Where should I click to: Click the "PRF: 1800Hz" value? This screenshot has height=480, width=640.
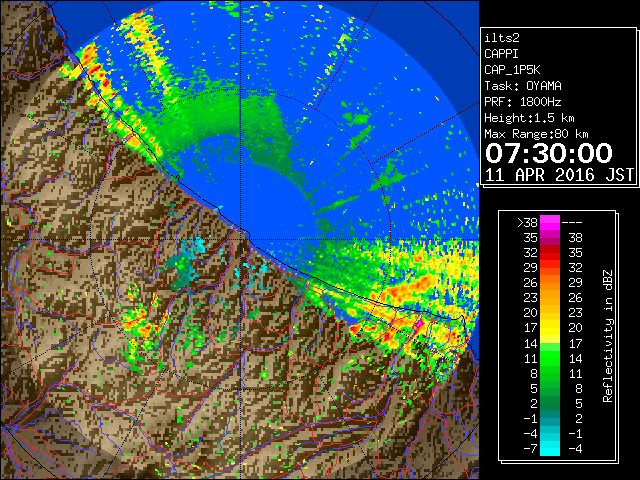click(x=523, y=102)
